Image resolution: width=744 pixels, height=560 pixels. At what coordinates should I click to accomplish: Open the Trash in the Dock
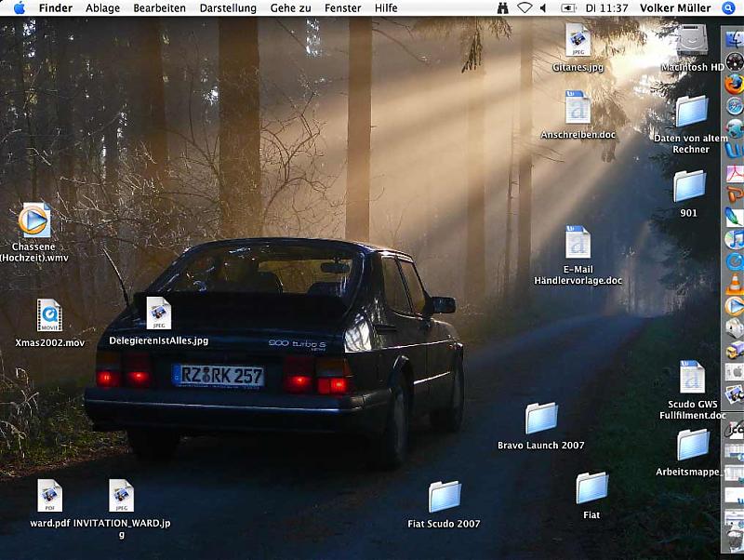click(x=735, y=540)
